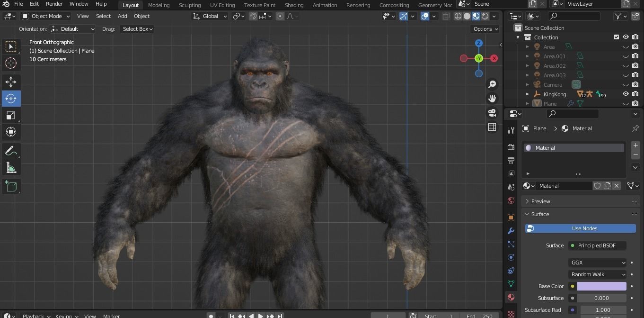Open the Render properties tab

tap(511, 147)
